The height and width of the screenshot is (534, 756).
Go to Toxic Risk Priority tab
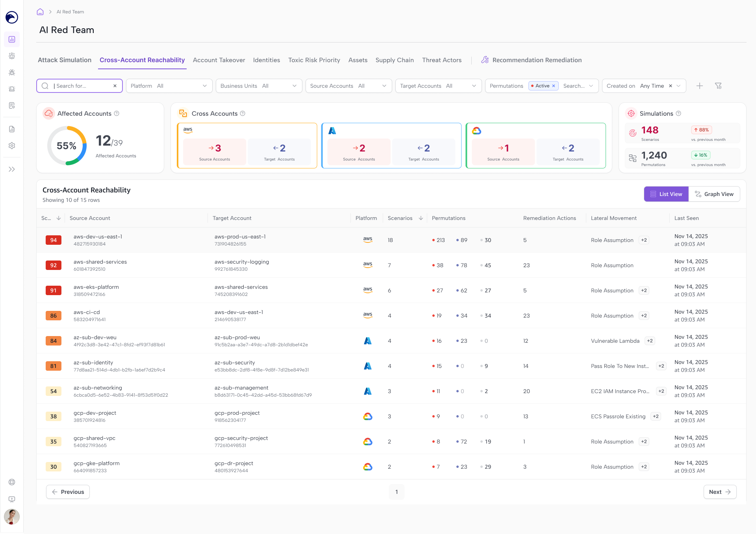coord(314,60)
